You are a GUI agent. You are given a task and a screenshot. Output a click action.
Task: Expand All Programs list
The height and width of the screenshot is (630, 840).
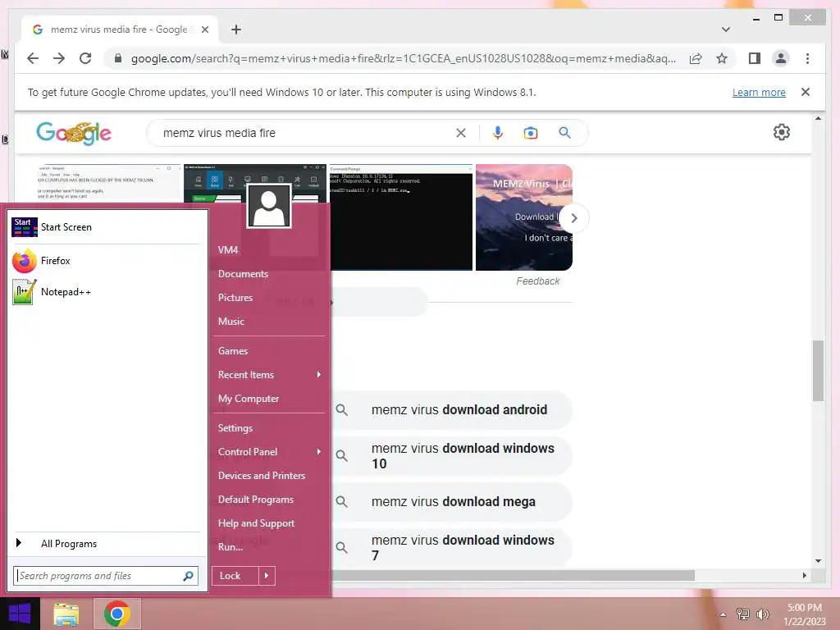pyautogui.click(x=105, y=544)
